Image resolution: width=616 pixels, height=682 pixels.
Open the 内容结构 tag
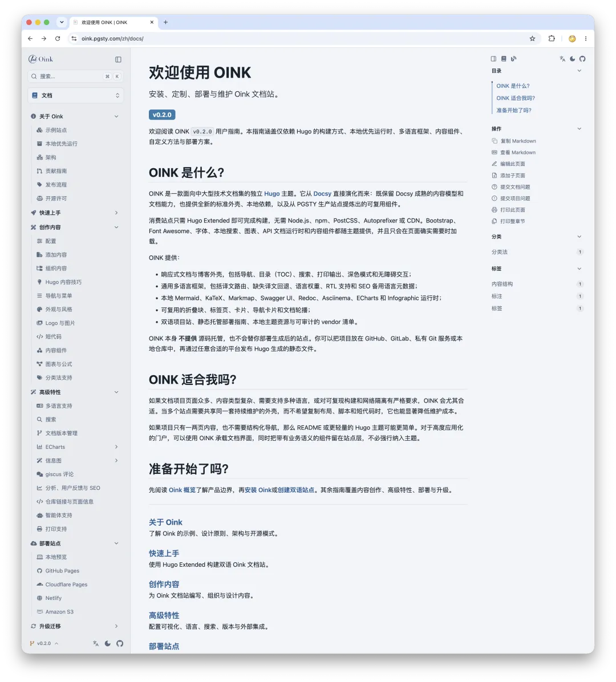[x=502, y=284]
